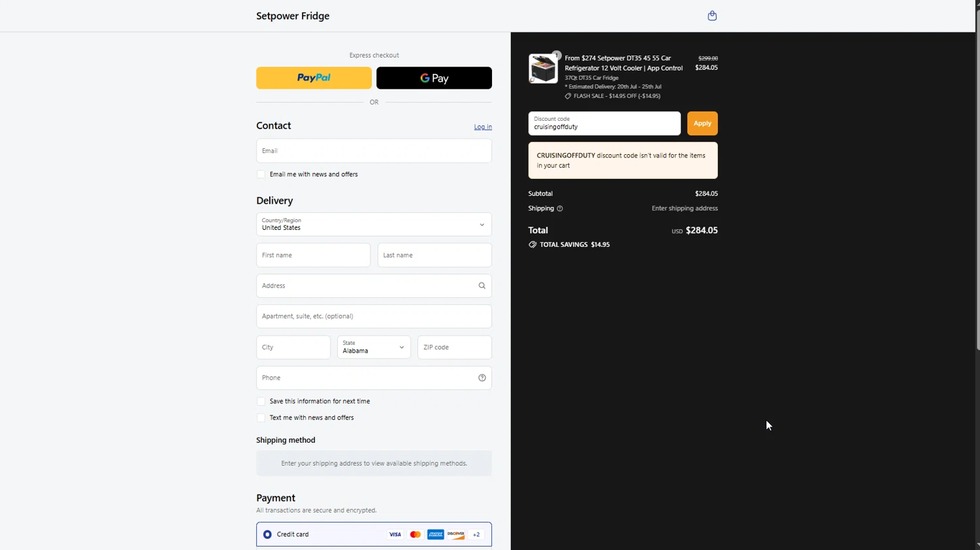Pay with Google Pay express checkout

pos(434,78)
